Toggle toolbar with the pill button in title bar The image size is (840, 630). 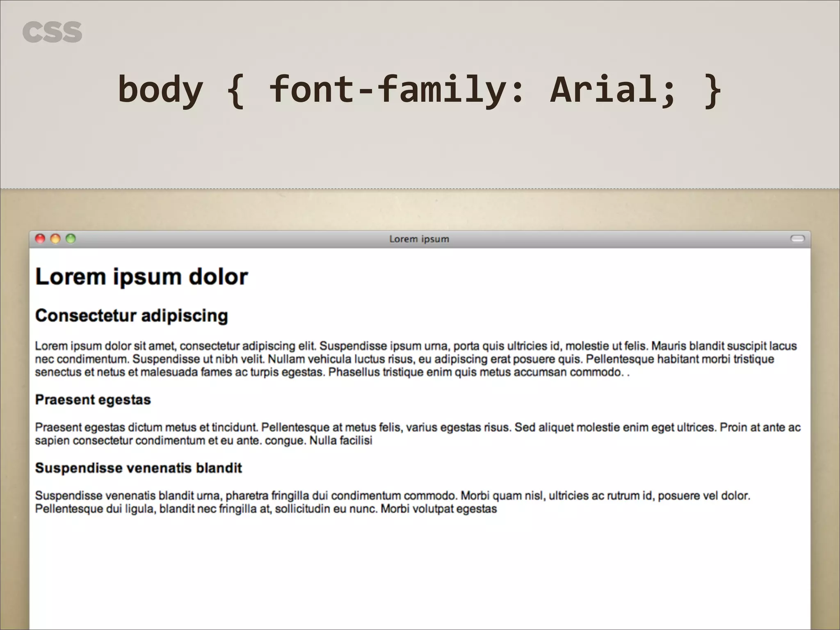click(x=797, y=239)
